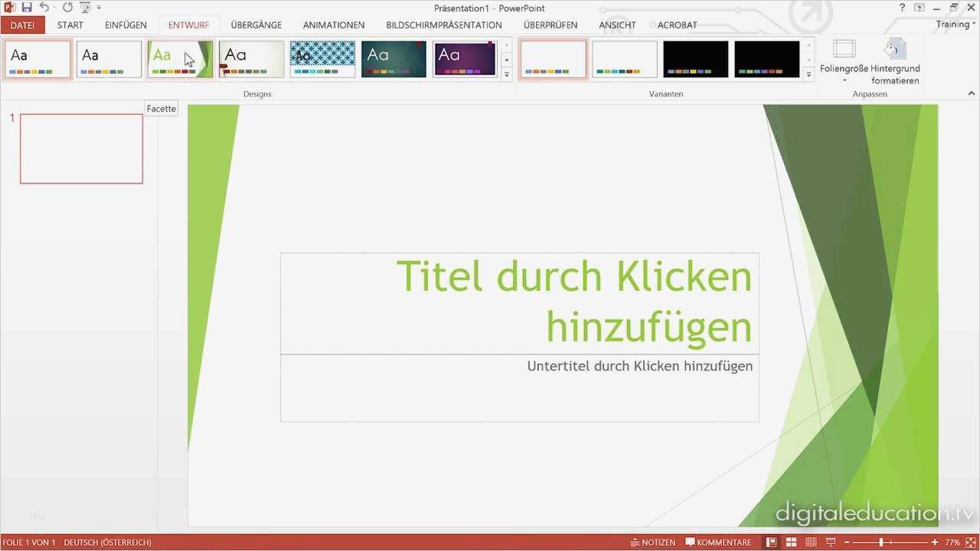Screen dimensions: 980x551
Task: Open the Customize Quick Access Toolbar arrow
Action: (x=99, y=8)
